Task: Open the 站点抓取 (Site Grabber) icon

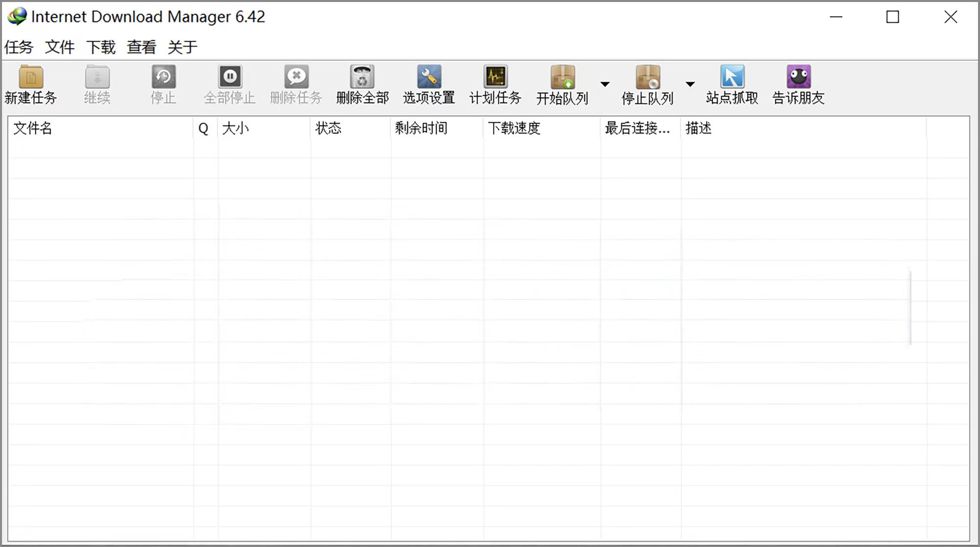Action: (731, 84)
